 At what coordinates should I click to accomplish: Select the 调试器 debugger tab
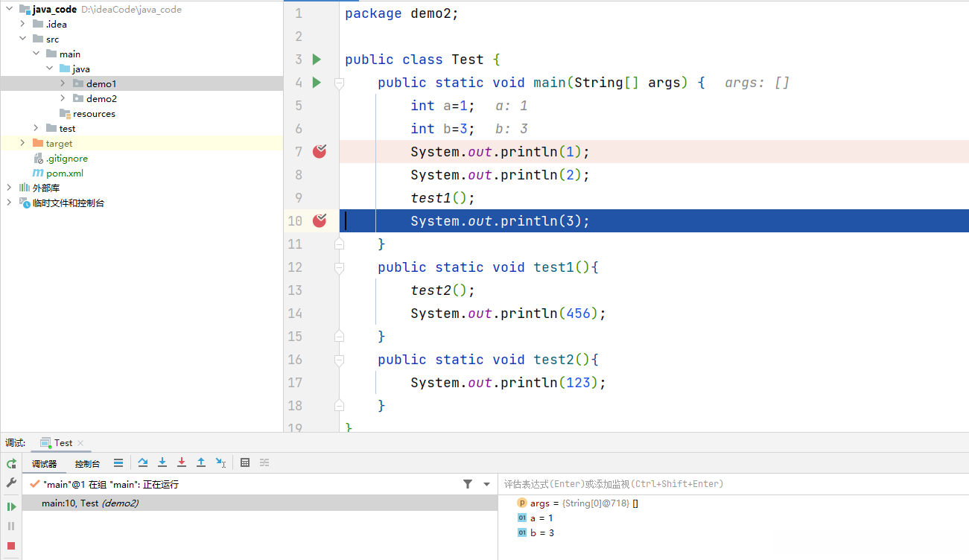point(44,464)
